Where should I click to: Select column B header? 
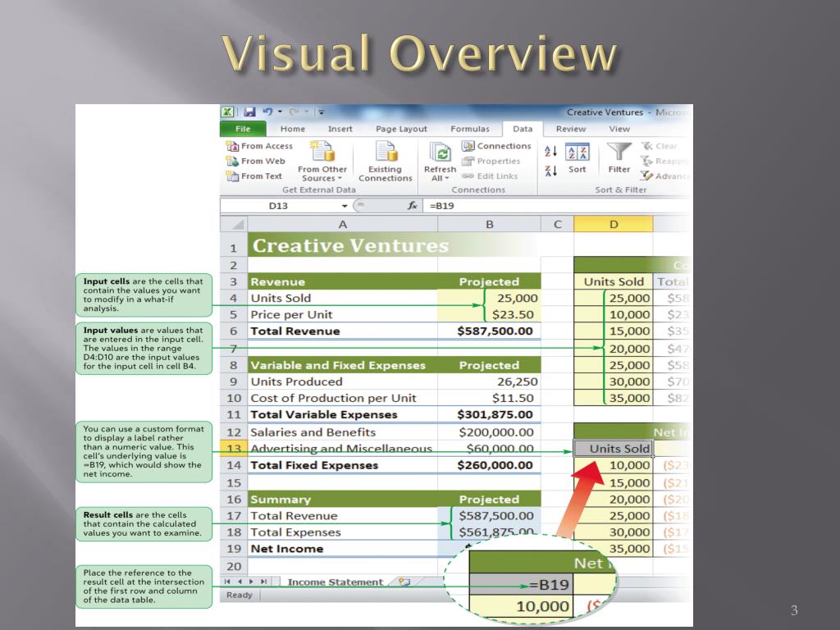tap(489, 224)
